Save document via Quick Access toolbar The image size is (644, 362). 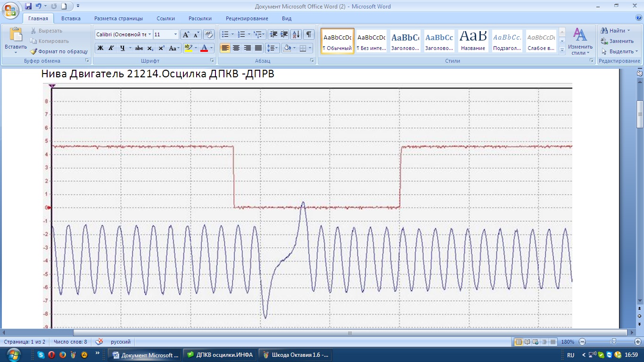tap(28, 6)
